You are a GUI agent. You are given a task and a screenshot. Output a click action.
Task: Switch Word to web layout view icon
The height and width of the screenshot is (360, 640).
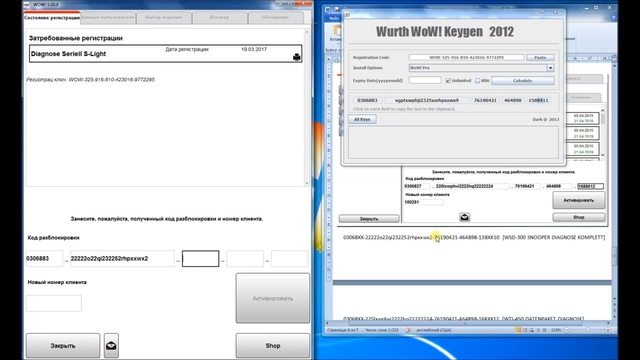(532, 330)
